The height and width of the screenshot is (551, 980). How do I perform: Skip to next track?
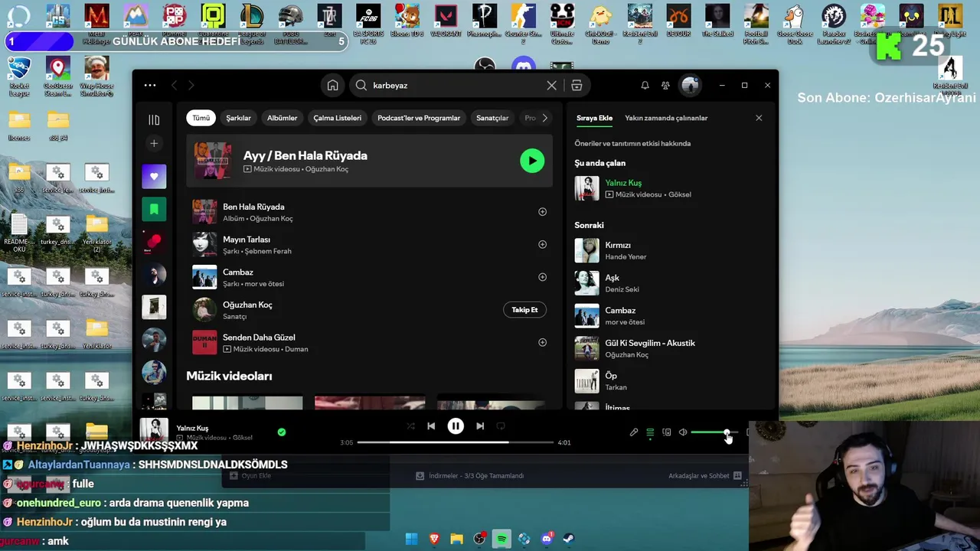(x=480, y=426)
